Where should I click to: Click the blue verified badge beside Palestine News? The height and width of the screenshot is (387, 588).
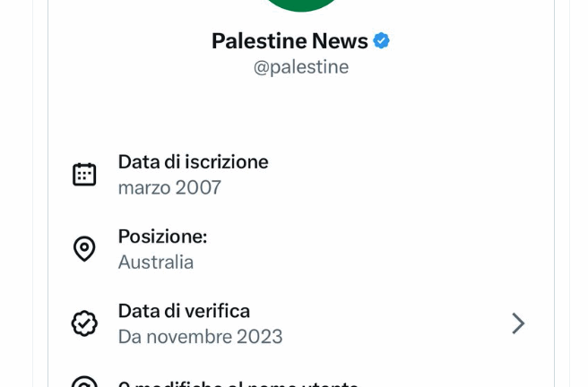tap(382, 40)
